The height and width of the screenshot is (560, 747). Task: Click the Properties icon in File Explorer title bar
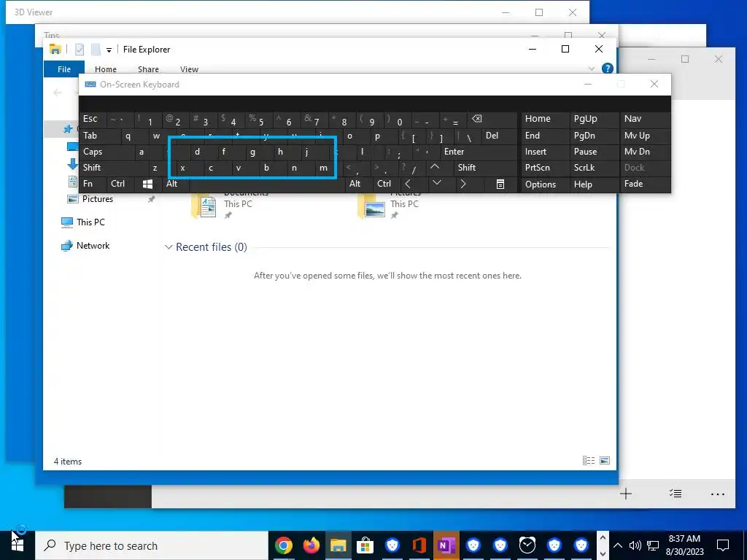80,50
